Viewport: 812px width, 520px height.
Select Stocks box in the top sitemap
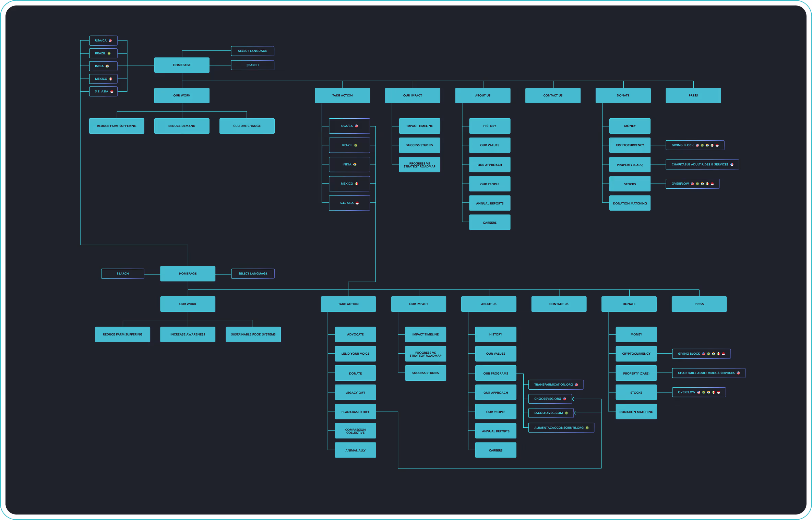[x=630, y=184]
